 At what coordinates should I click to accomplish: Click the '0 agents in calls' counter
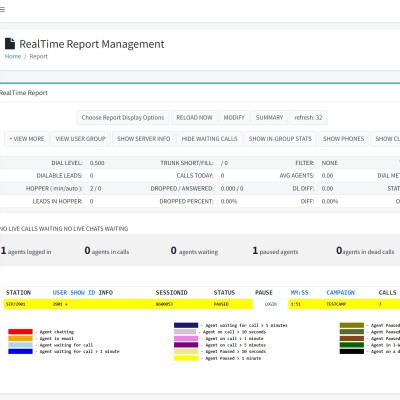pos(107,251)
